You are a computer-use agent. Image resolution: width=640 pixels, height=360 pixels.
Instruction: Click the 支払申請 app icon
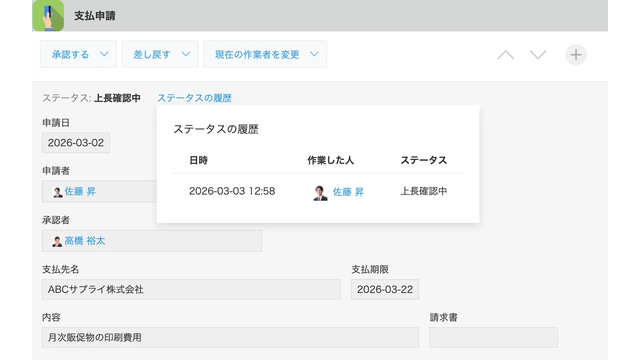(48, 16)
